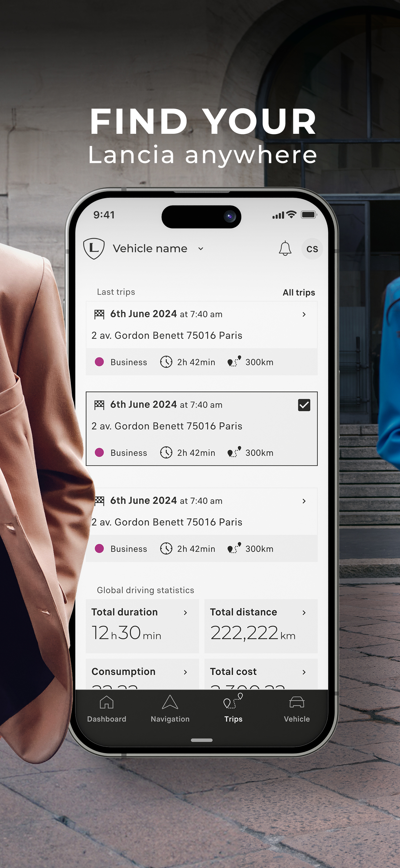Click the selected trip's checkered flag icon
Screen dimensions: 400x868
(99, 405)
